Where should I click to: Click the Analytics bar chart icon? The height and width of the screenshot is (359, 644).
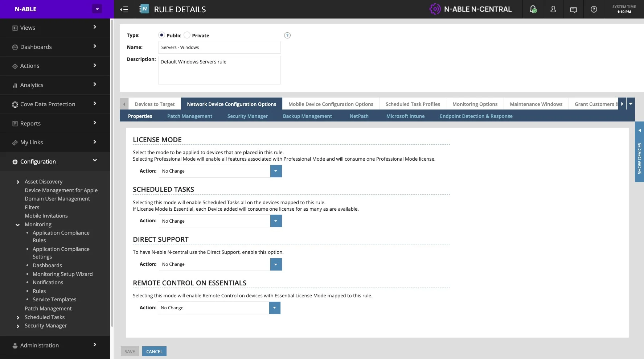15,85
